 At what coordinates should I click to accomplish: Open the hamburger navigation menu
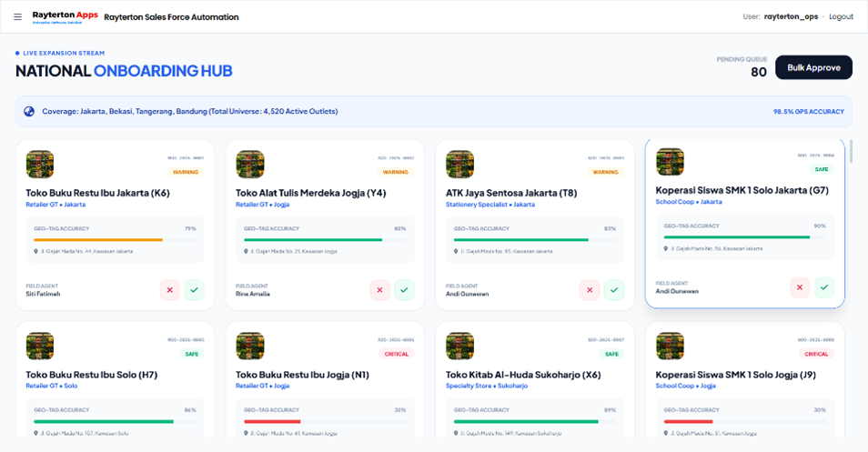[17, 17]
